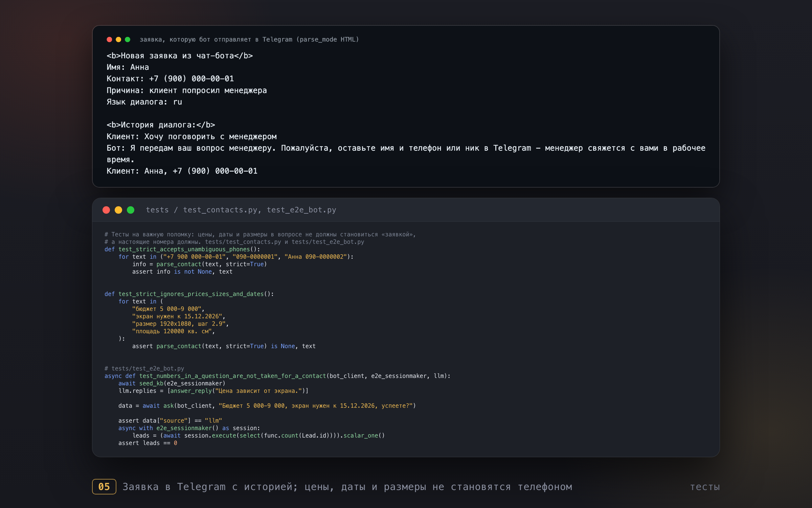Image resolution: width=812 pixels, height=508 pixels.
Task: Click string "площадь 120000 кв. см"
Action: pos(172,331)
